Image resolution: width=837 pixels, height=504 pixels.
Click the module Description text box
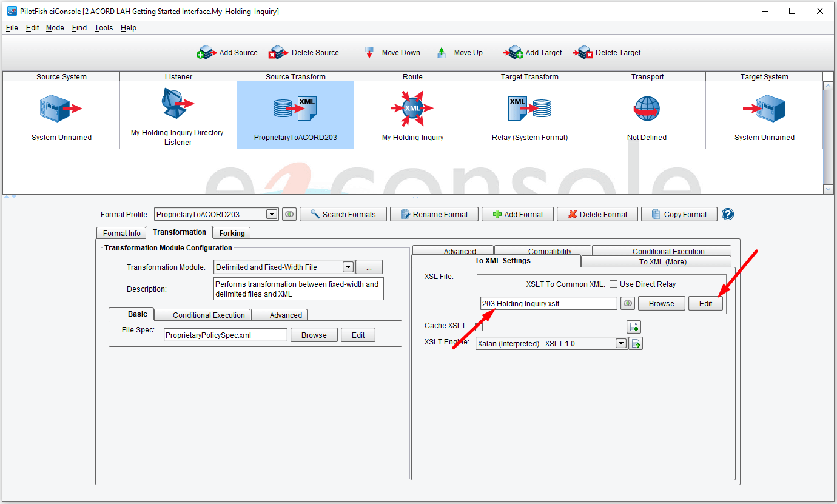299,289
